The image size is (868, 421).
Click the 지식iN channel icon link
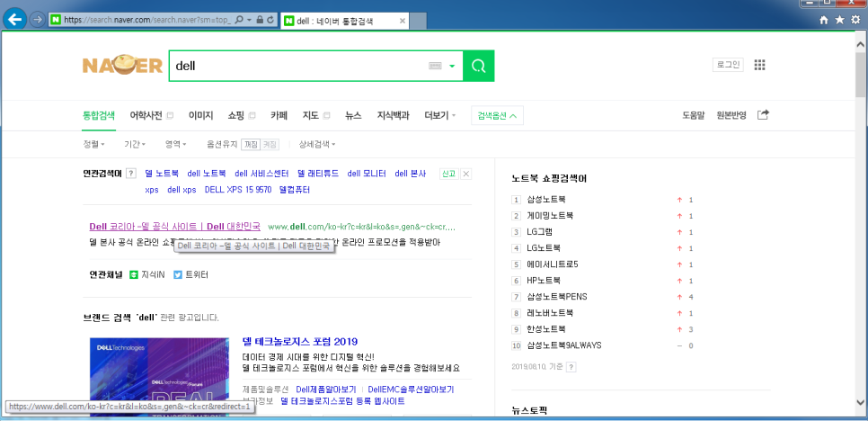146,274
